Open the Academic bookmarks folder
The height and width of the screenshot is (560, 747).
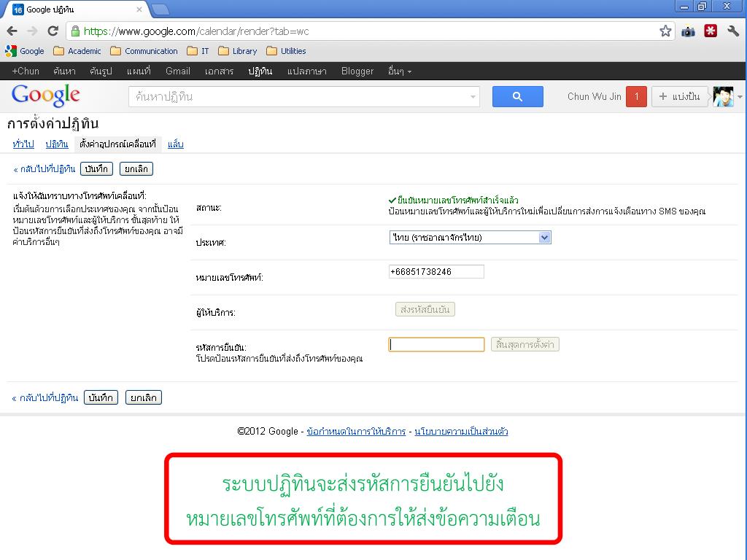(77, 51)
